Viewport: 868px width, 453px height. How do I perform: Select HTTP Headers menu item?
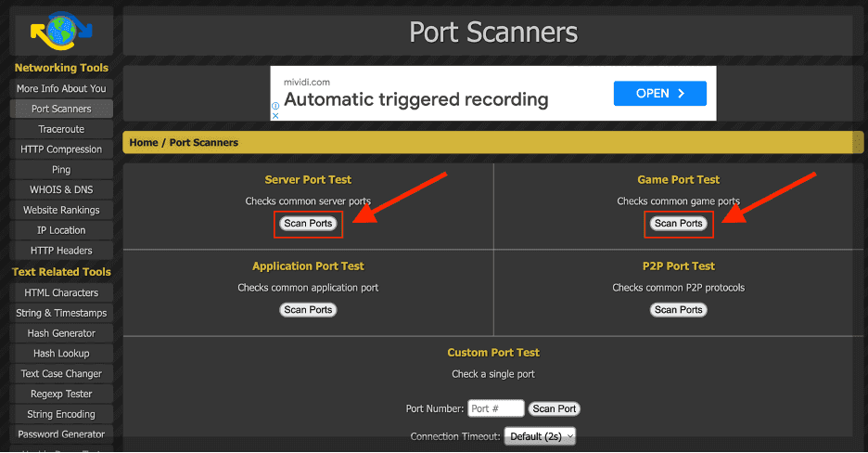[x=61, y=251]
